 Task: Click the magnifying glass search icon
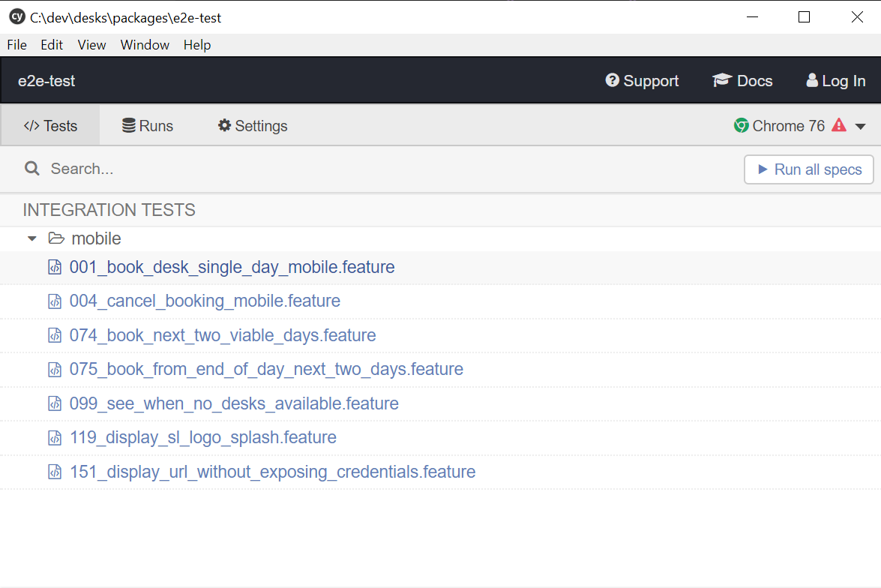point(31,169)
